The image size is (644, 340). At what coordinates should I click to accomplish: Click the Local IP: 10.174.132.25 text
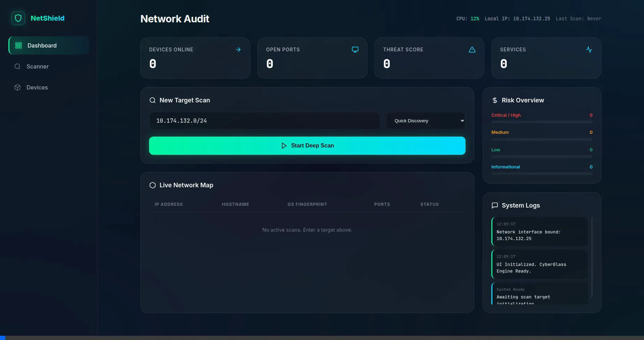517,19
